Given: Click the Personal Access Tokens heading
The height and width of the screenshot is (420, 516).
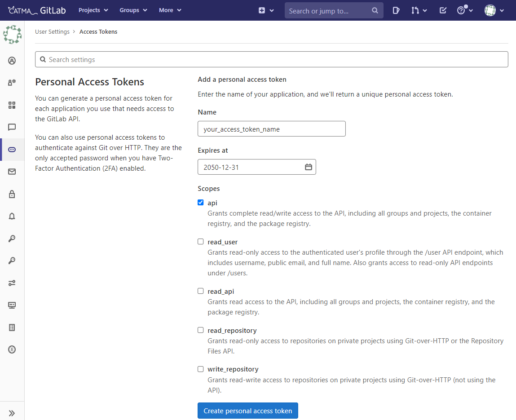Looking at the screenshot, I should [89, 82].
